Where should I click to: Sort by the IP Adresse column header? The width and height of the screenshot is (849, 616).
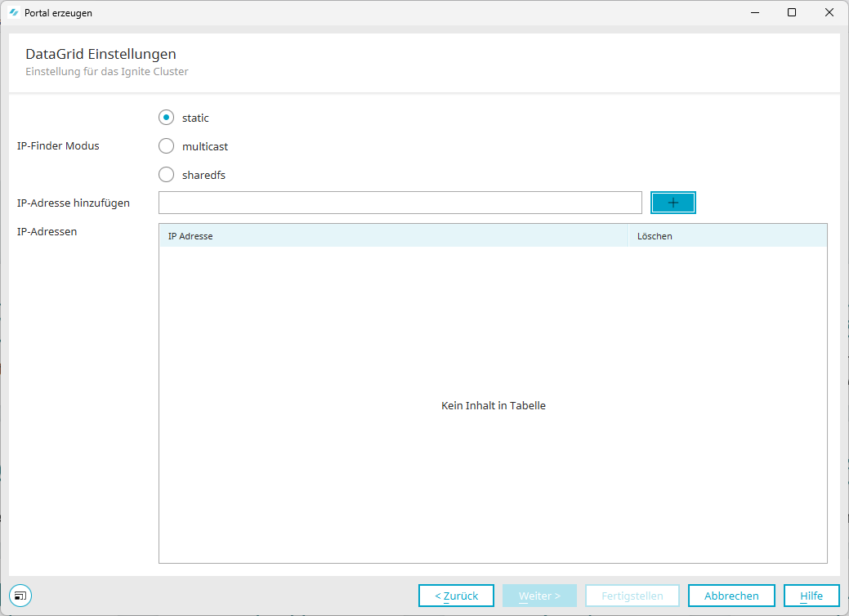[392, 236]
